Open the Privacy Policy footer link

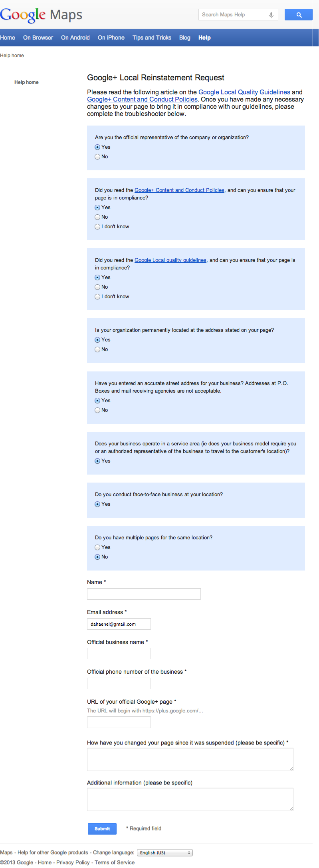click(x=73, y=862)
